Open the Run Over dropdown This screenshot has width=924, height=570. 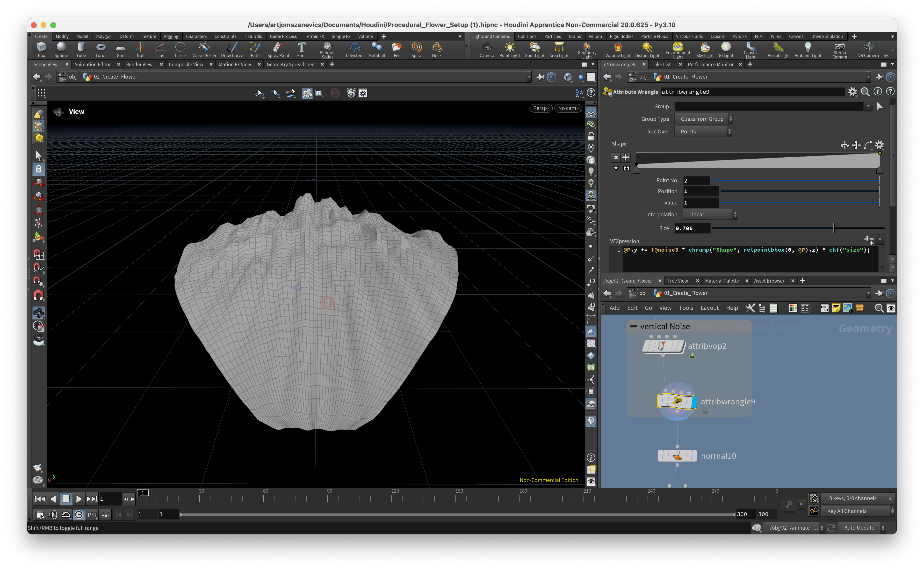pyautogui.click(x=703, y=132)
